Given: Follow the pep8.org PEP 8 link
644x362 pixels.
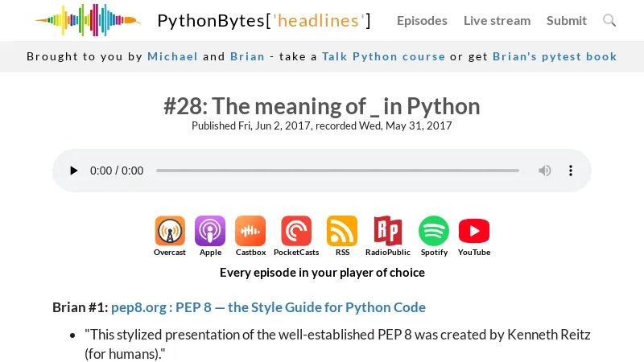Looking at the screenshot, I should [x=268, y=306].
